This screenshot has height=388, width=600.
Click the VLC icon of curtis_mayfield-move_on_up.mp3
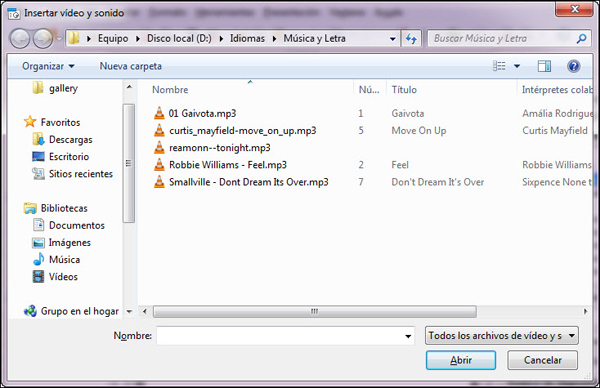[159, 130]
